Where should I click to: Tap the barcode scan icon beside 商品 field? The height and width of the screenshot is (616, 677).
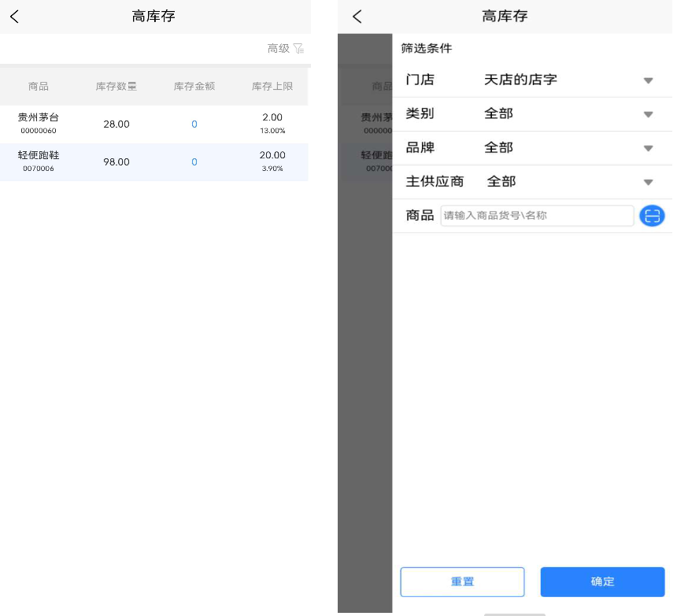652,216
